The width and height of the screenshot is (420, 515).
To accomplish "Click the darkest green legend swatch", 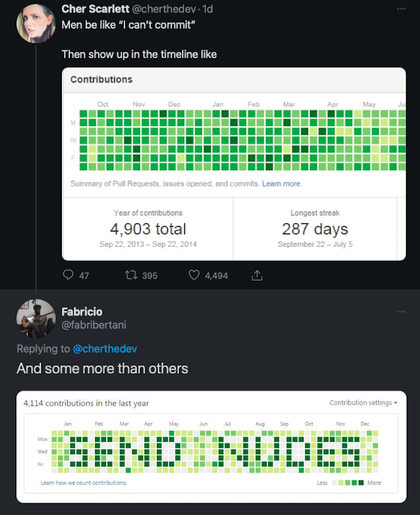I will [x=361, y=483].
